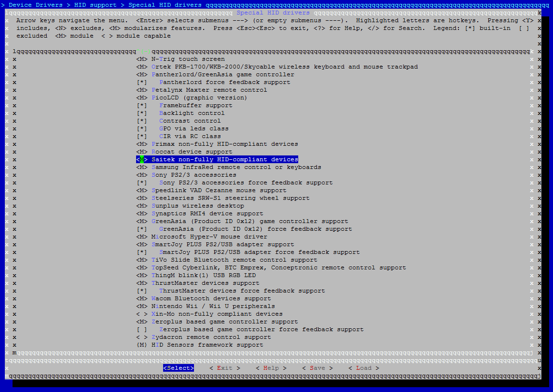This screenshot has width=553, height=392.
Task: Toggle Contrast control checkbox
Action: click(x=142, y=121)
